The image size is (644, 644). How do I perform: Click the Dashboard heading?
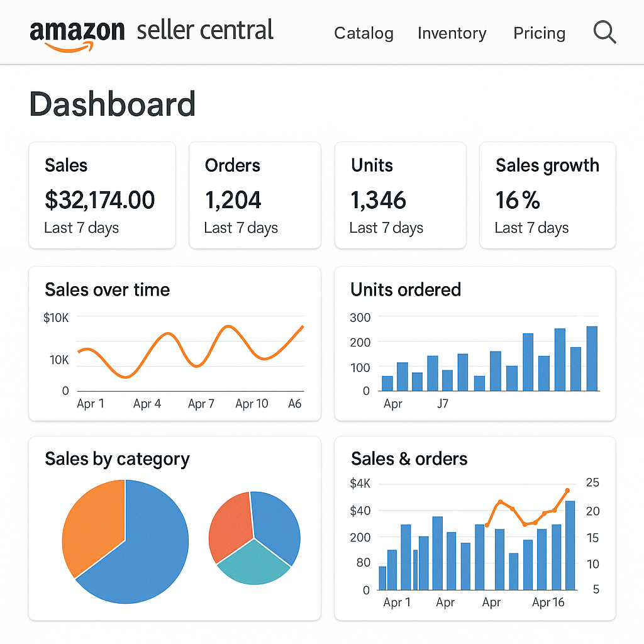112,104
